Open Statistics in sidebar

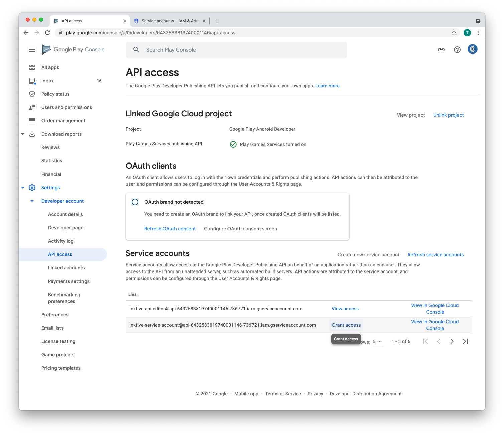tap(52, 161)
